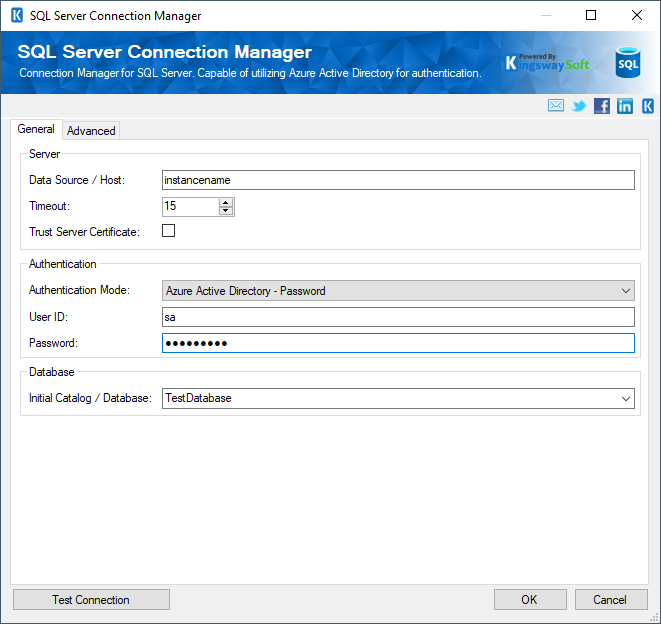The height and width of the screenshot is (624, 661).
Task: Click the Cancel button
Action: [x=610, y=600]
